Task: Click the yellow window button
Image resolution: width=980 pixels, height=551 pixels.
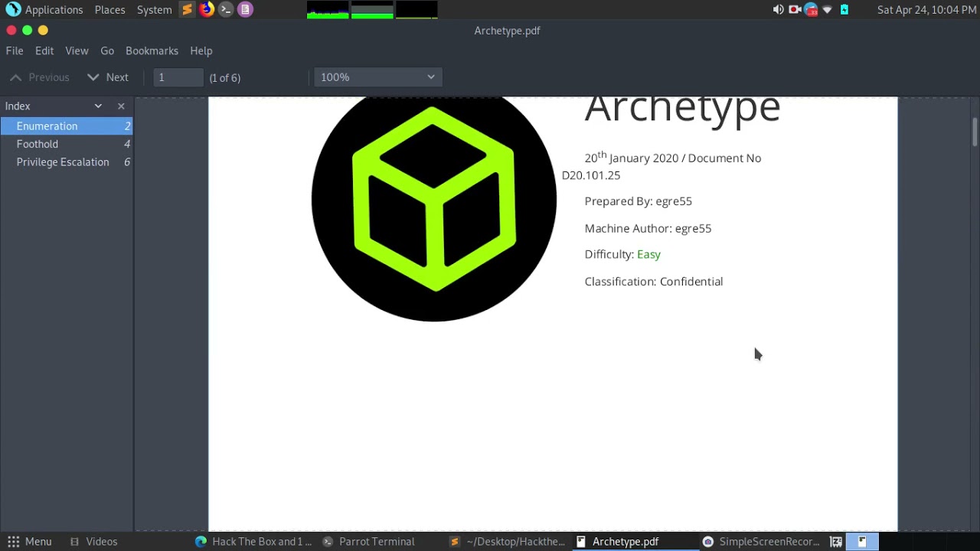Action: tap(43, 31)
